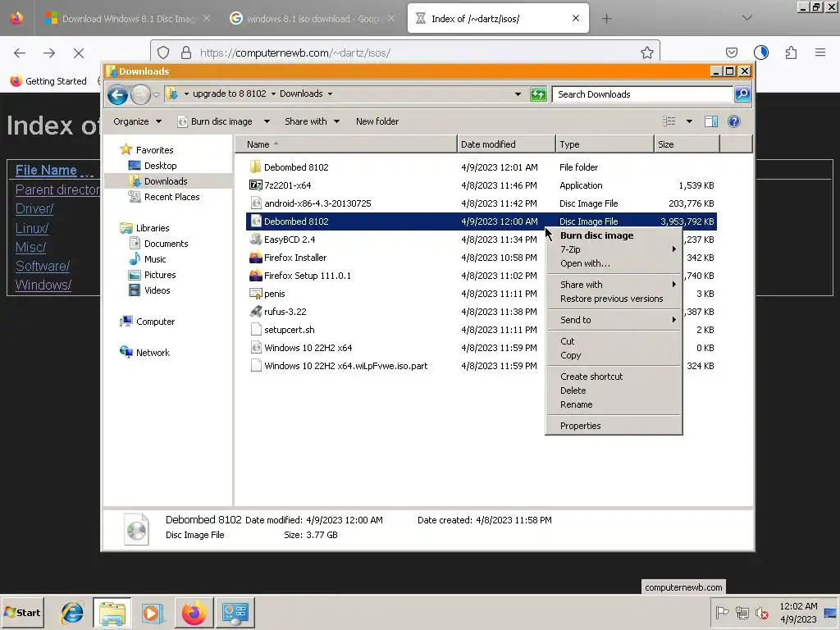
Task: Open Share with toolbar dropdown
Action: tap(313, 121)
